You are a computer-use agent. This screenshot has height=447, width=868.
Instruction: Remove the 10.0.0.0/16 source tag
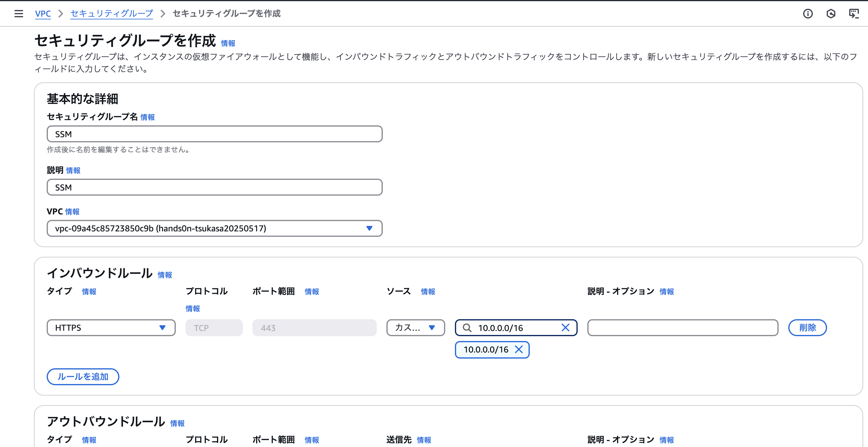coord(519,349)
